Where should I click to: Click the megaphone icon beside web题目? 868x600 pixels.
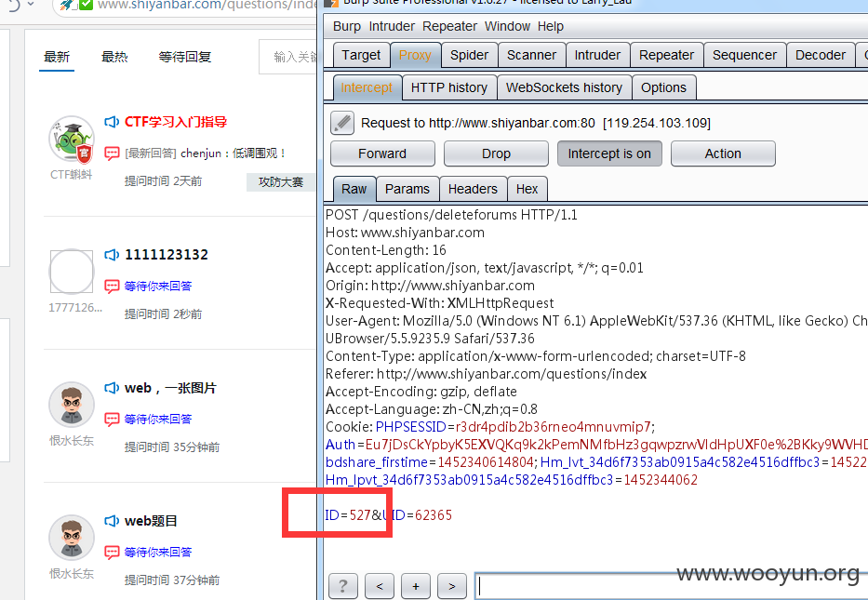[112, 521]
